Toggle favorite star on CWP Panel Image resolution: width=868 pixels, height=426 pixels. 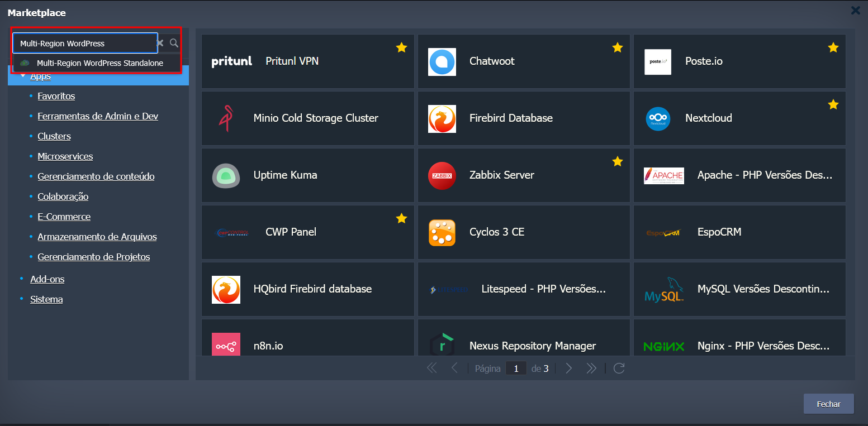tap(401, 218)
